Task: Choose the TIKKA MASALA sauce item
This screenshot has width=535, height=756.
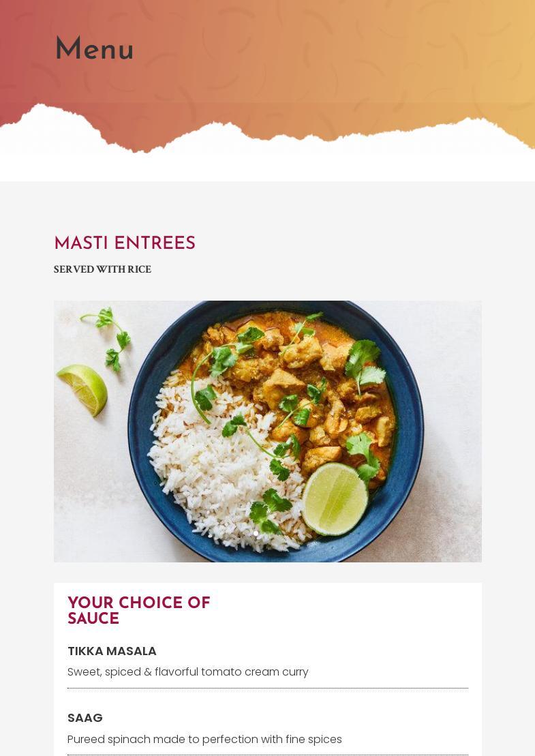Action: click(x=112, y=652)
